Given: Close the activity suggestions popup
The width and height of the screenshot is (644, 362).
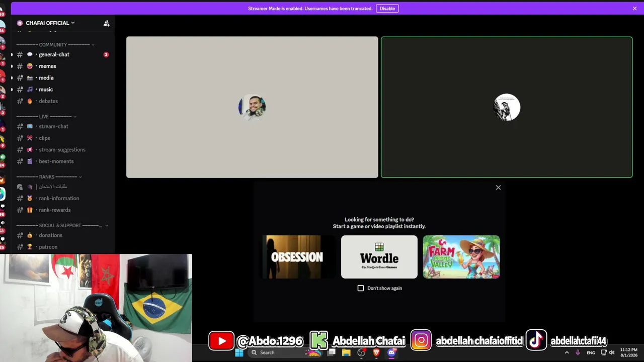Looking at the screenshot, I should pyautogui.click(x=498, y=188).
